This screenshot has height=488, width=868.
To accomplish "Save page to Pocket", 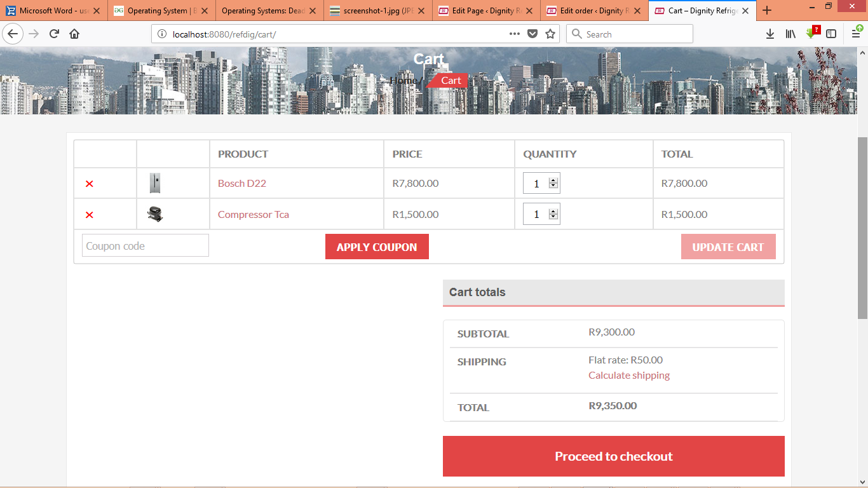I will pyautogui.click(x=532, y=34).
